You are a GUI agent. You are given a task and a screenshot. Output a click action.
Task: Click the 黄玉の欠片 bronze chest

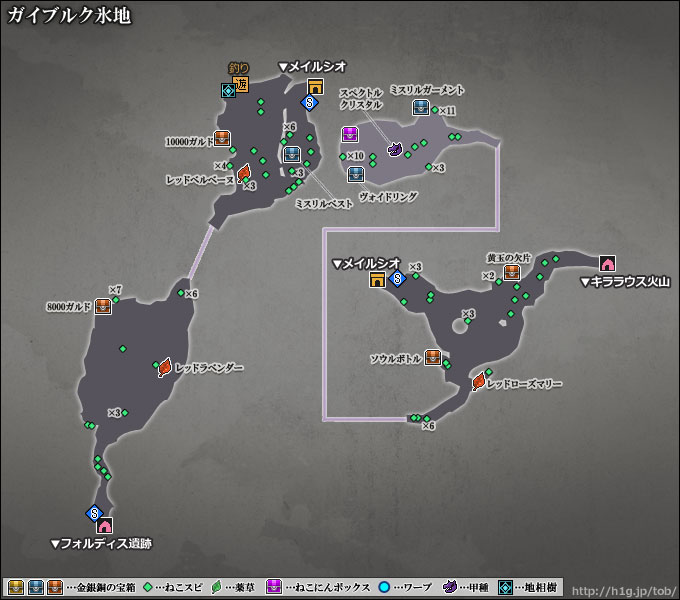point(512,272)
